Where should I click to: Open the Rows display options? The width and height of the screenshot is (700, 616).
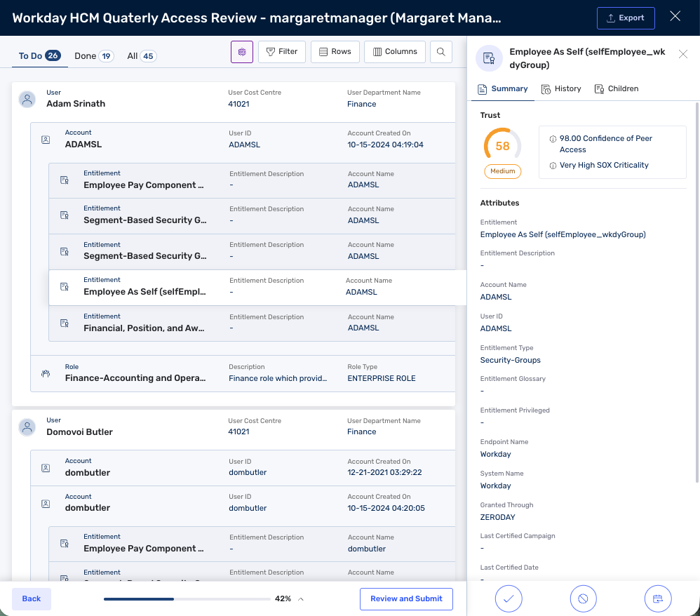335,52
